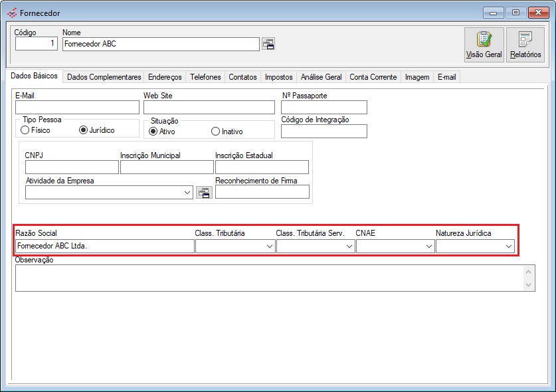Set Situação to Inativo

point(215,132)
